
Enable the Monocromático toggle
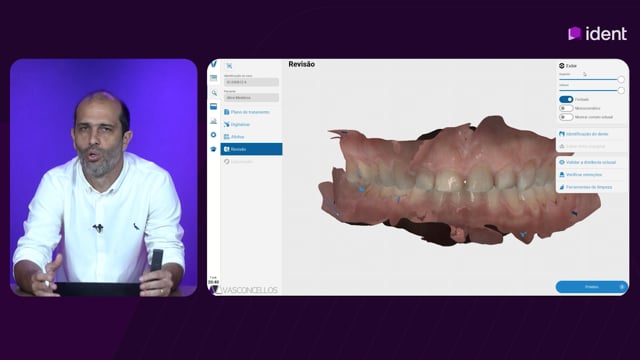tap(566, 108)
